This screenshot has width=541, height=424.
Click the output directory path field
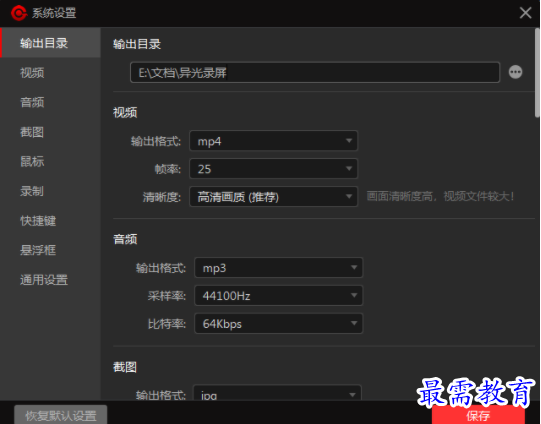tap(315, 72)
